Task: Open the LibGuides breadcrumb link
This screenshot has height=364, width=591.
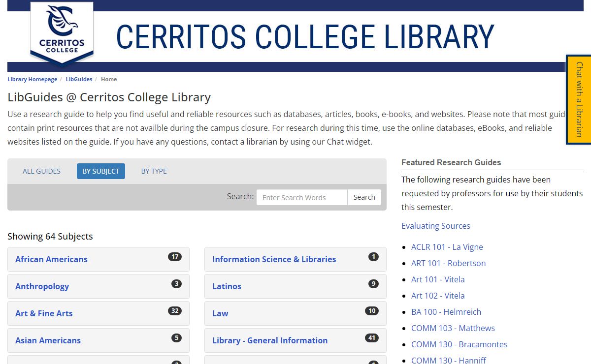Action: [79, 79]
